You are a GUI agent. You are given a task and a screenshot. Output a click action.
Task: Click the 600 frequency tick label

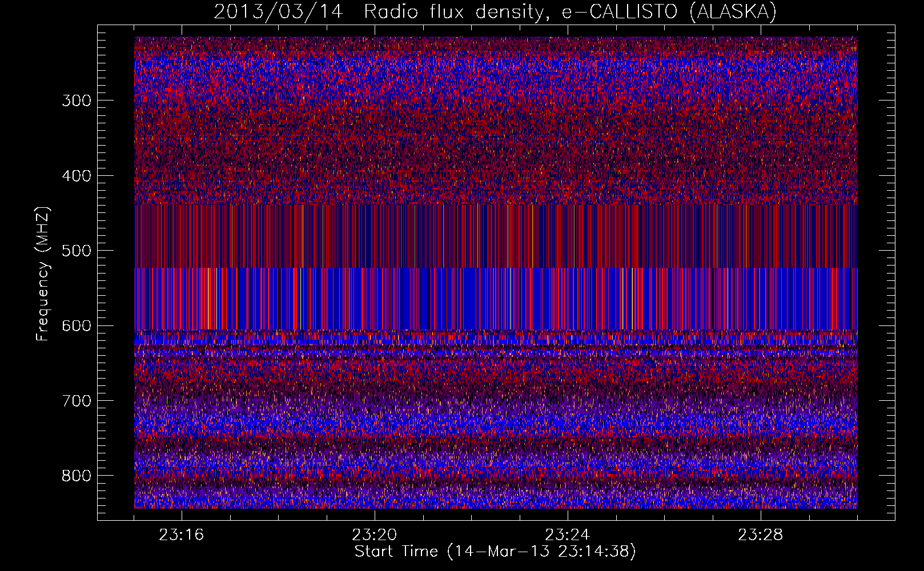[x=77, y=325]
